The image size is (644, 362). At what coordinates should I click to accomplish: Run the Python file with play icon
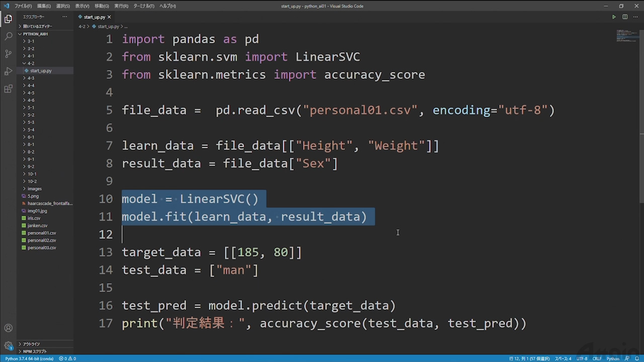tap(614, 17)
